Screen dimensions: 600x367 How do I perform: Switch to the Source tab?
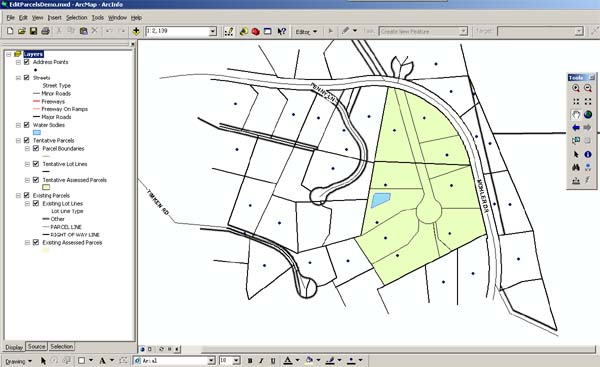point(36,346)
